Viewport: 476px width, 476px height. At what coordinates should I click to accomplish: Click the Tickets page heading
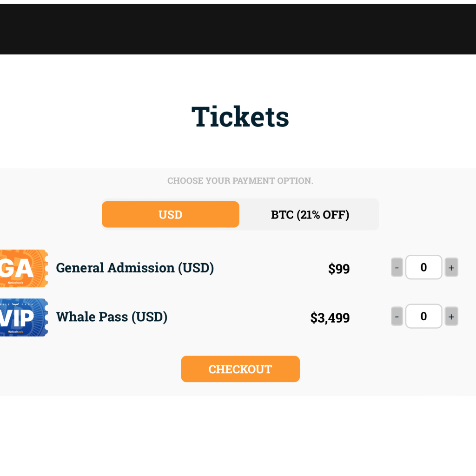pos(240,117)
